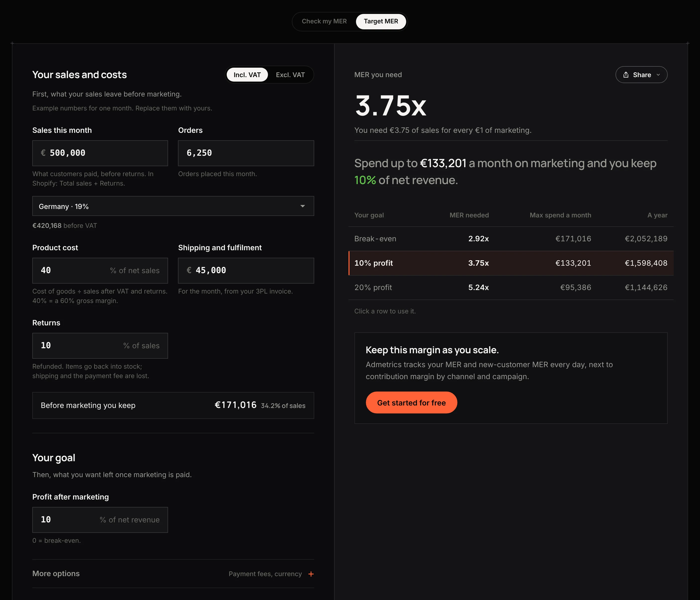Toggle pricing to Incl. VAT
Viewport: 700px width, 600px height.
247,75
